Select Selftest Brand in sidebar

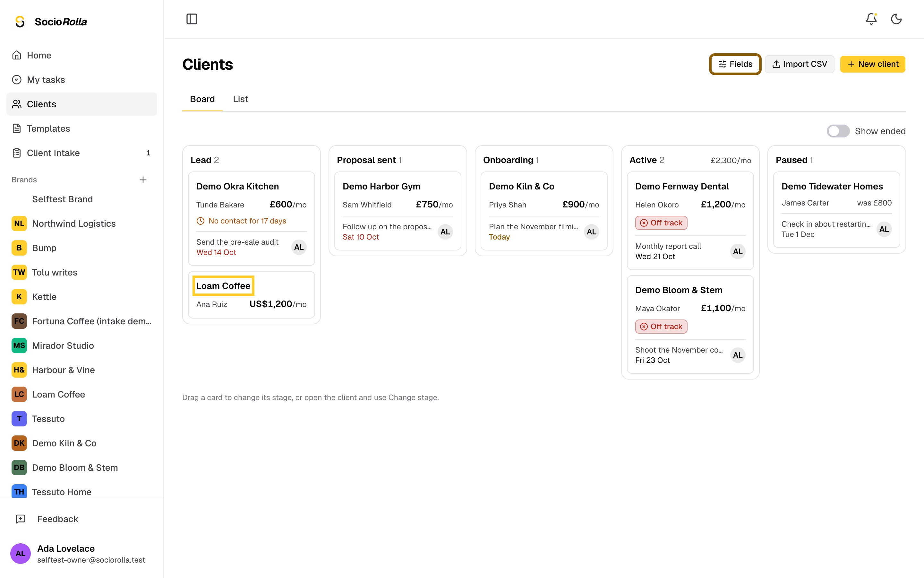pyautogui.click(x=82, y=199)
